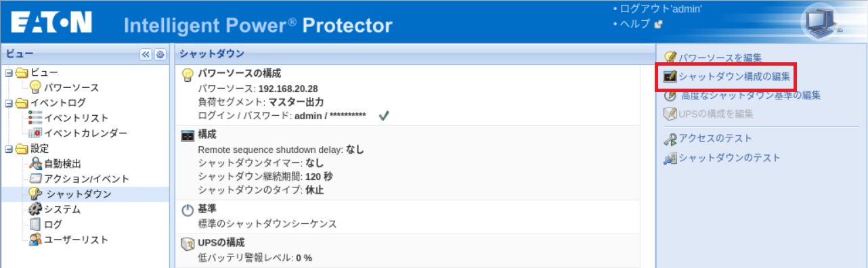868x268 pixels.
Task: Click the システム gear icon
Action: click(x=36, y=209)
